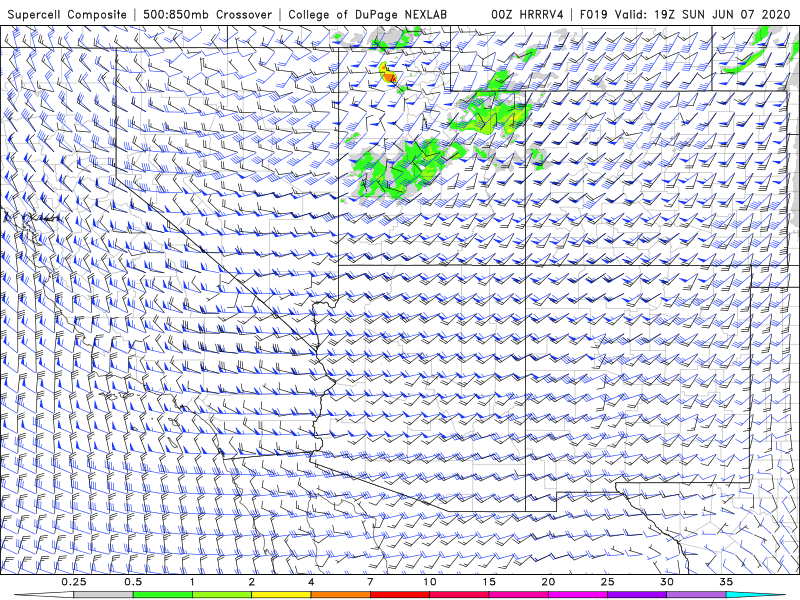Screen dimensions: 800x600
Task: Click the 'Supercell Composite' title text
Action: coord(67,14)
